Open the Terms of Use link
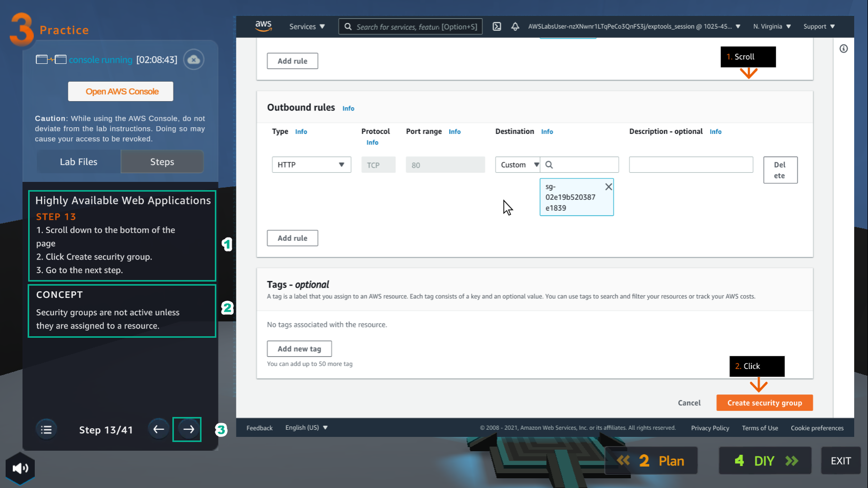The width and height of the screenshot is (868, 488). pos(760,428)
